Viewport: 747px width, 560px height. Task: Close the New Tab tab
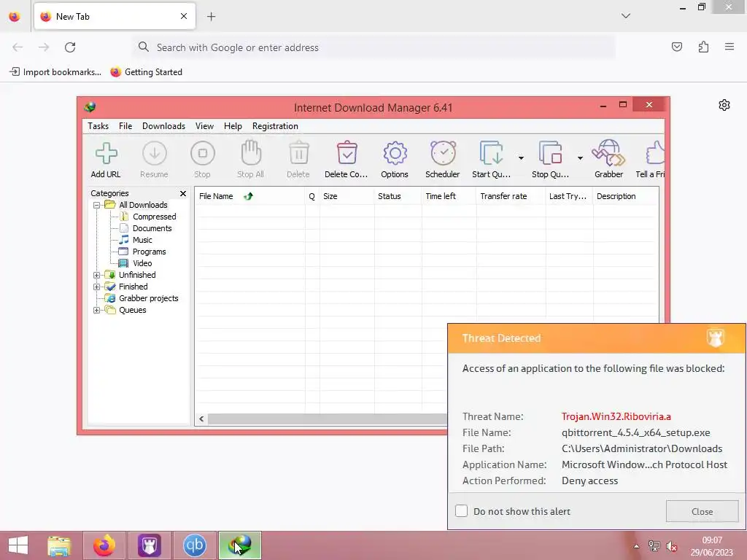point(184,16)
